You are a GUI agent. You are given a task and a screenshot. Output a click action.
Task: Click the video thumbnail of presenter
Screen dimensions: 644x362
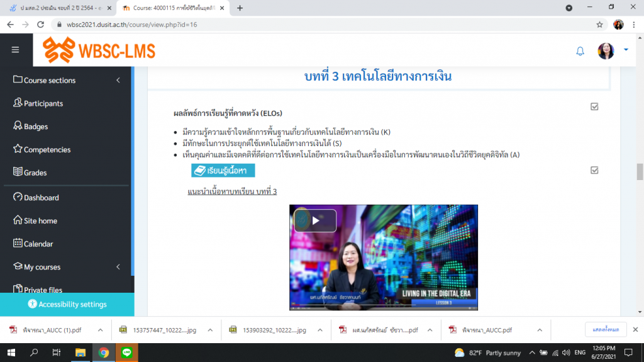tap(384, 257)
